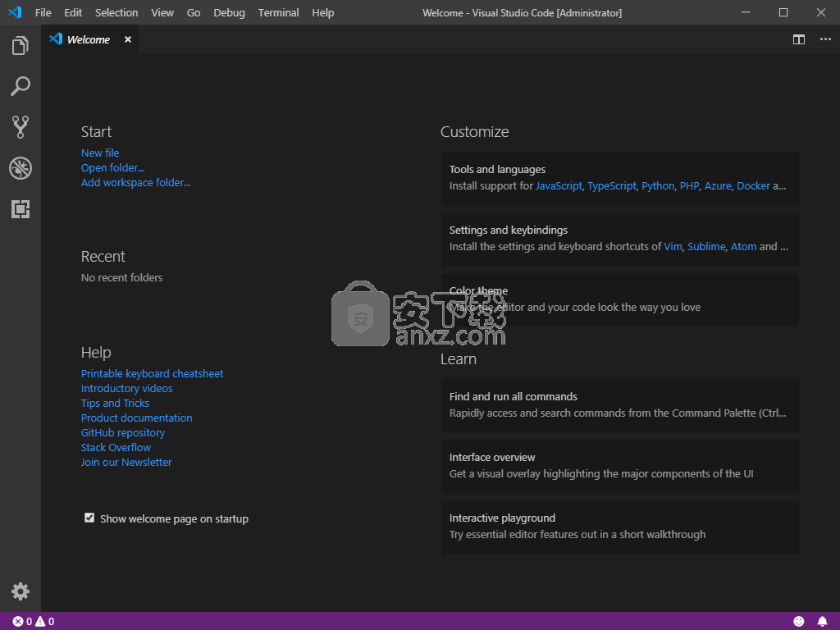Open the Search view in activity bar
Viewport: 840px width, 630px height.
tap(21, 86)
